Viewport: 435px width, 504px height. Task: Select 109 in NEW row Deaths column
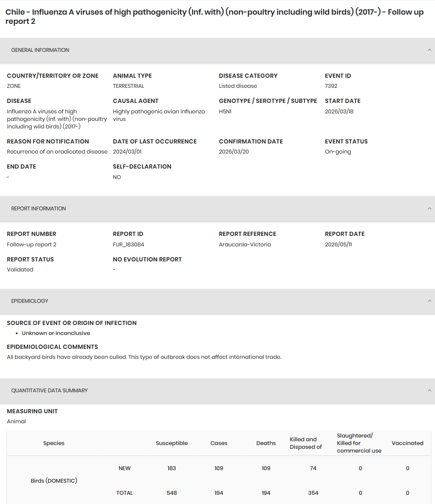[266, 468]
